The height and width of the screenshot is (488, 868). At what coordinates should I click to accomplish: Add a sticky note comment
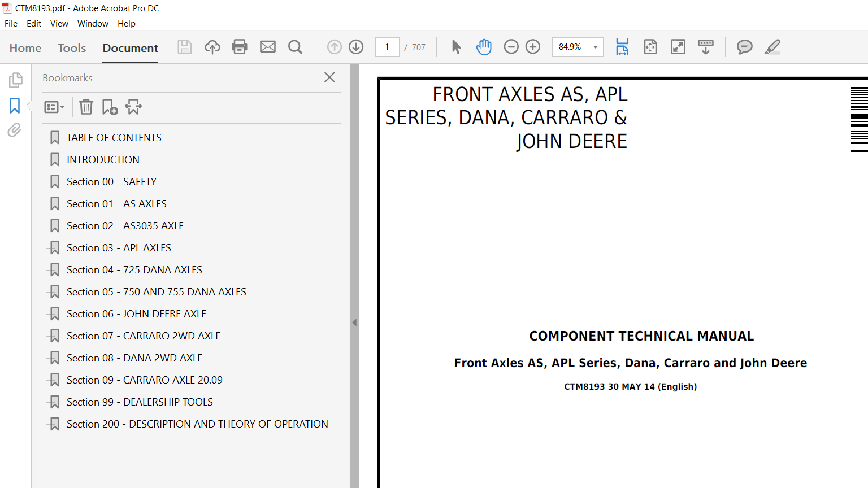point(745,47)
